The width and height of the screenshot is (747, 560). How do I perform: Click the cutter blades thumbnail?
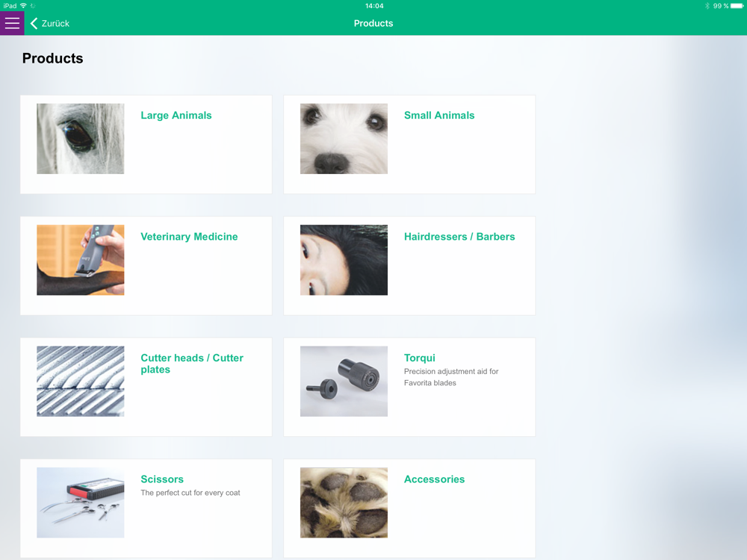coord(81,382)
